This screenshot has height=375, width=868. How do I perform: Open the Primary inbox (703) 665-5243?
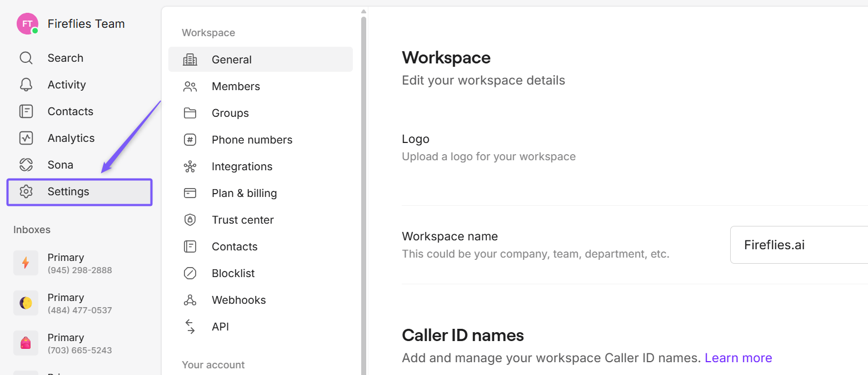[x=80, y=343]
